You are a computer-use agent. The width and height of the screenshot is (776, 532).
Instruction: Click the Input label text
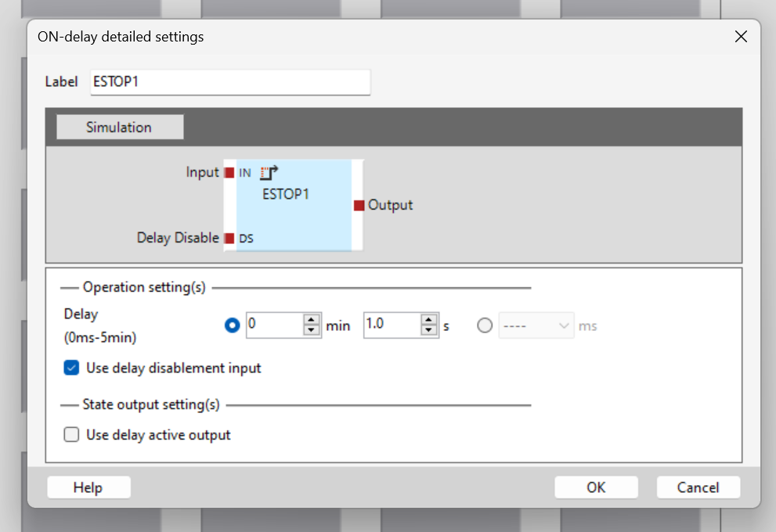[x=202, y=172]
